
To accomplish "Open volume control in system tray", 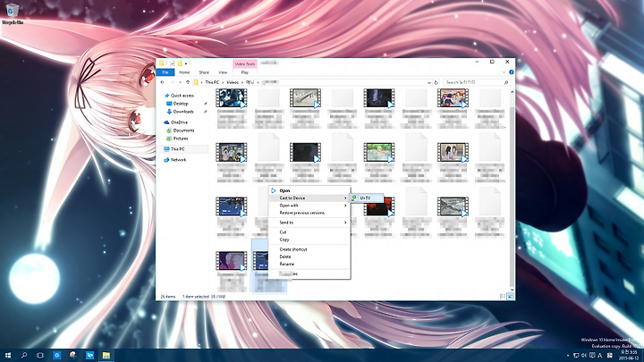I will (583, 356).
